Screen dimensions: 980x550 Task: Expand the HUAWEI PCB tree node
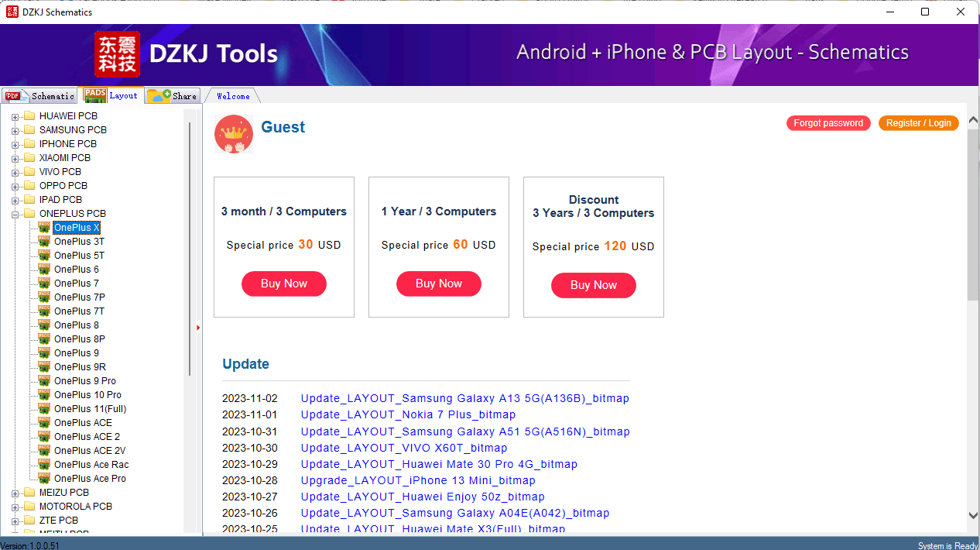coord(15,115)
